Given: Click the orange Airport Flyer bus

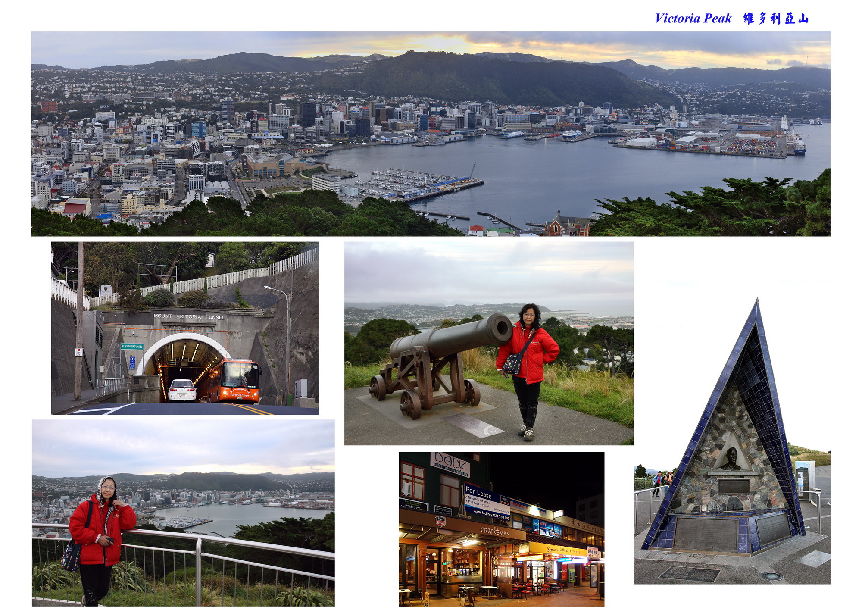Looking at the screenshot, I should coord(235,381).
